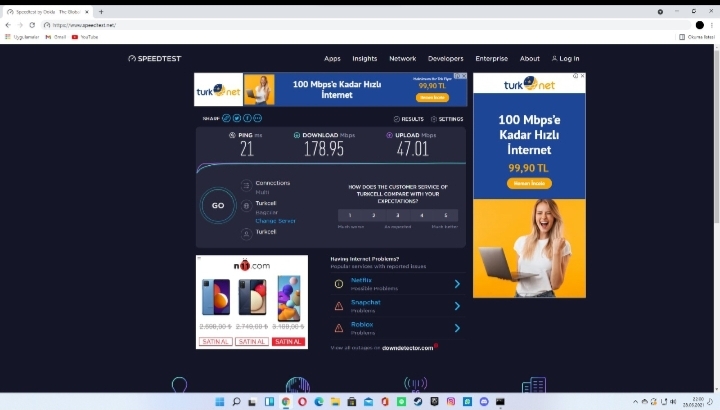Click the Snapchat service link
The width and height of the screenshot is (720, 410).
tap(366, 302)
